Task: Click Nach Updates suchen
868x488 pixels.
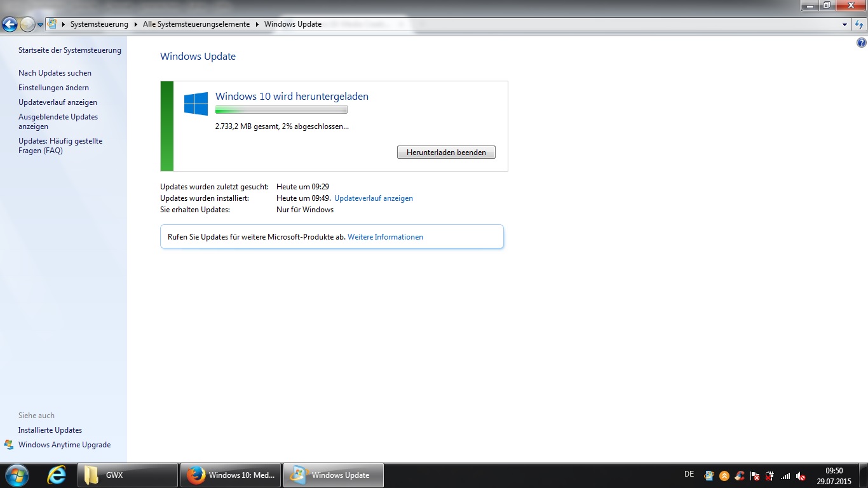Action: 55,73
